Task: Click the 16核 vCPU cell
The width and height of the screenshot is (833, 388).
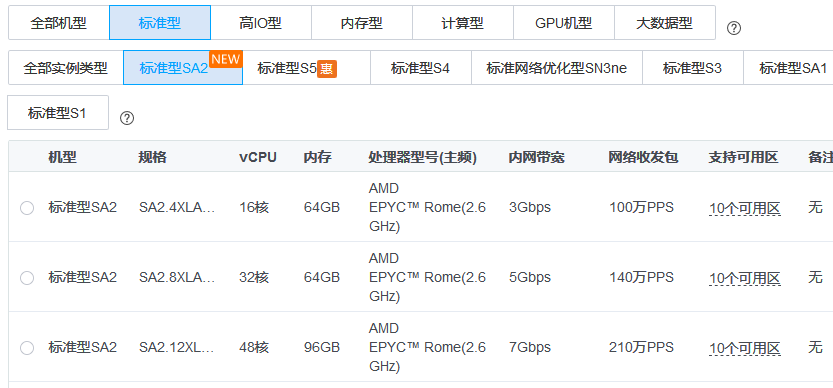Action: click(254, 207)
